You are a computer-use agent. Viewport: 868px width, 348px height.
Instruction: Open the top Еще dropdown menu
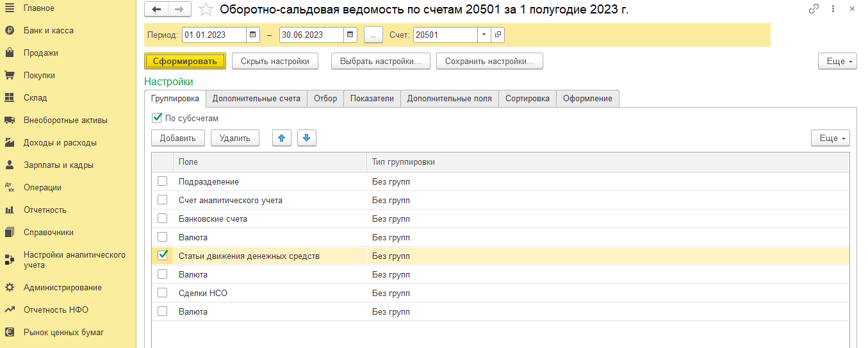(837, 62)
